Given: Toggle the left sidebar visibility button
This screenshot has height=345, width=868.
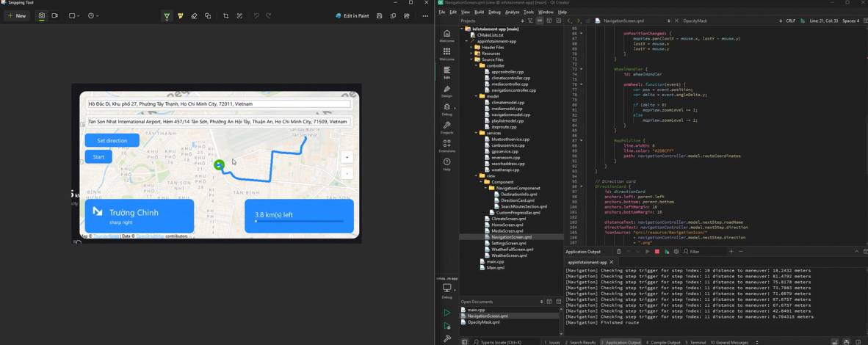Looking at the screenshot, I should (x=464, y=342).
